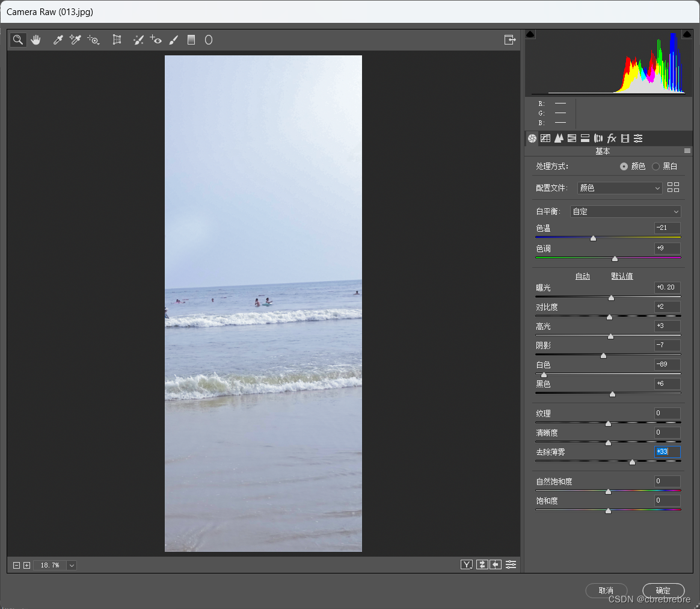Viewport: 700px width, 609px height.
Task: Click the 阴影 shadows slider handle
Action: [x=603, y=356]
